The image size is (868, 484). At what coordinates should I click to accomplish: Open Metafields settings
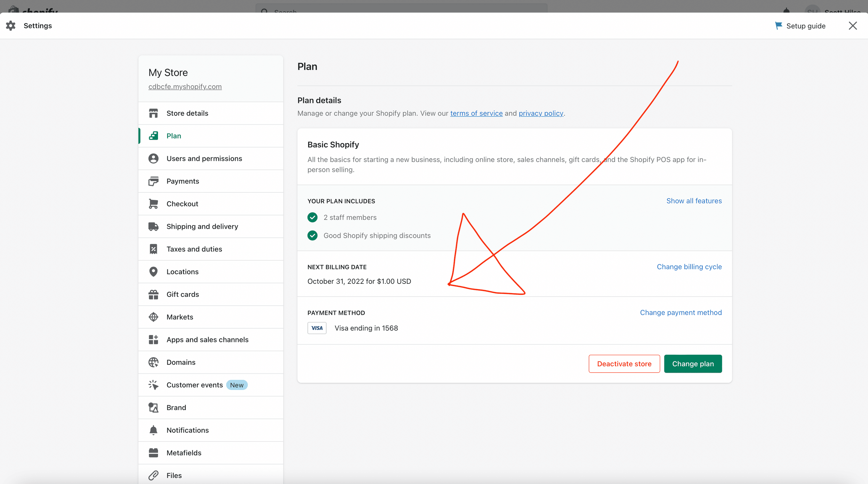point(211,453)
